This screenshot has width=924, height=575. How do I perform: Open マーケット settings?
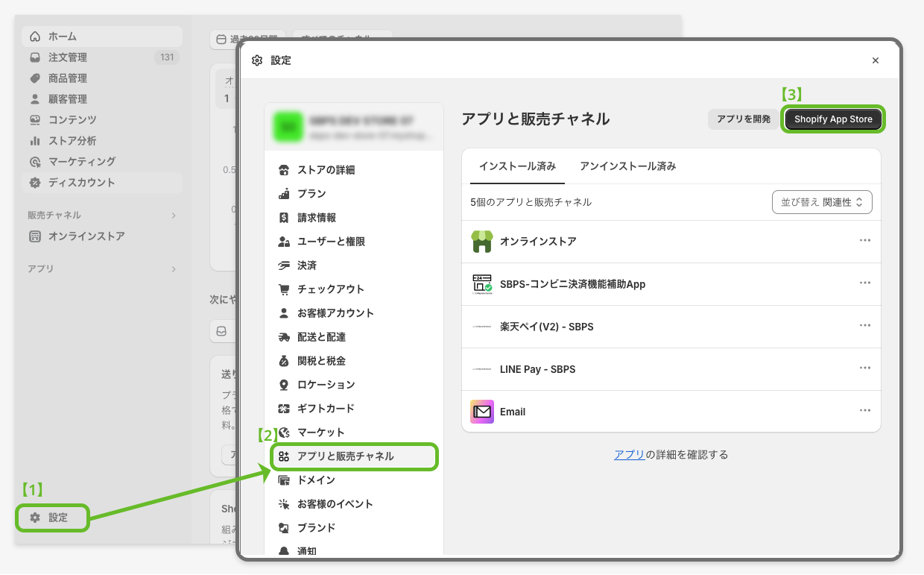(x=354, y=433)
